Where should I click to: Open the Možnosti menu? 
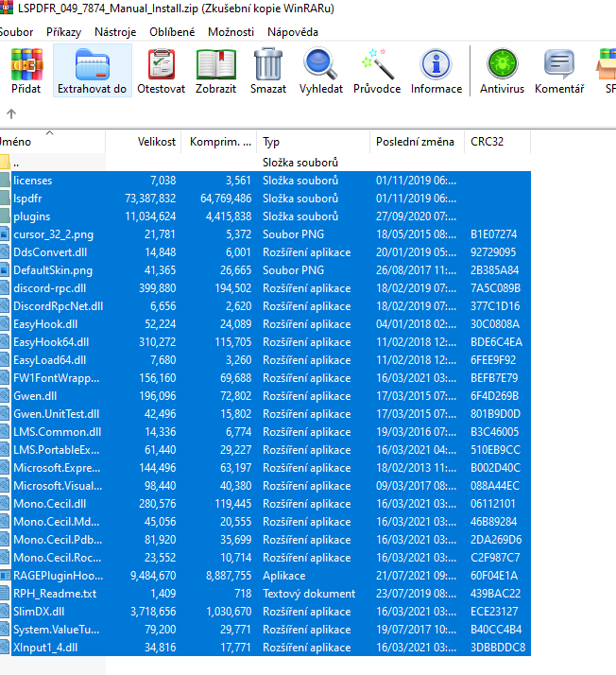coord(231,32)
